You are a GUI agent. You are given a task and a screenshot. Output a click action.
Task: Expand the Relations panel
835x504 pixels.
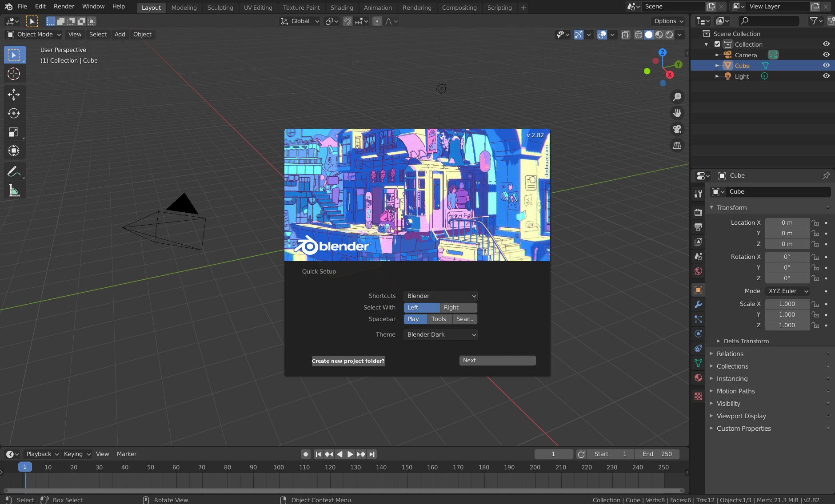pos(730,354)
